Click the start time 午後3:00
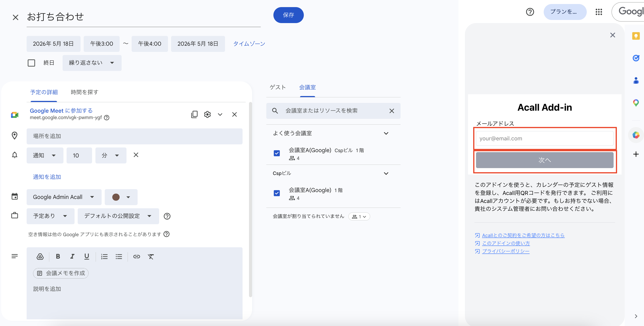 click(x=101, y=44)
